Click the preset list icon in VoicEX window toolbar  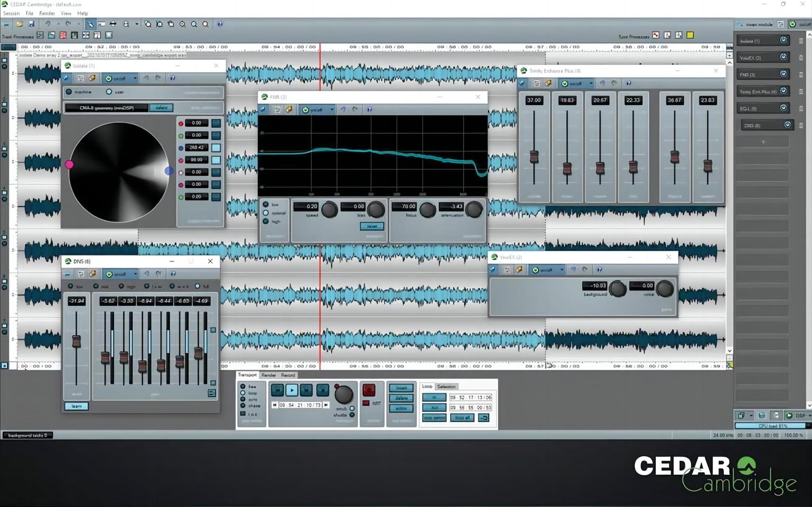(508, 269)
